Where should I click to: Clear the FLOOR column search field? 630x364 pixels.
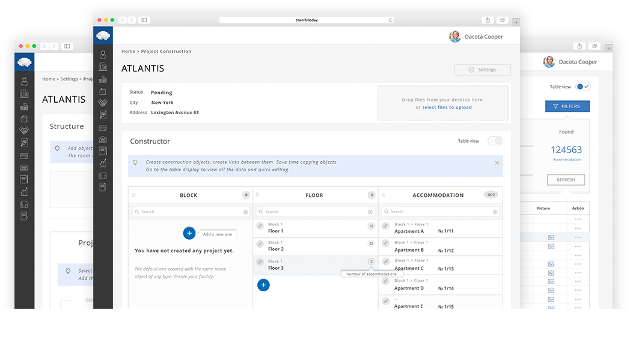pos(370,212)
